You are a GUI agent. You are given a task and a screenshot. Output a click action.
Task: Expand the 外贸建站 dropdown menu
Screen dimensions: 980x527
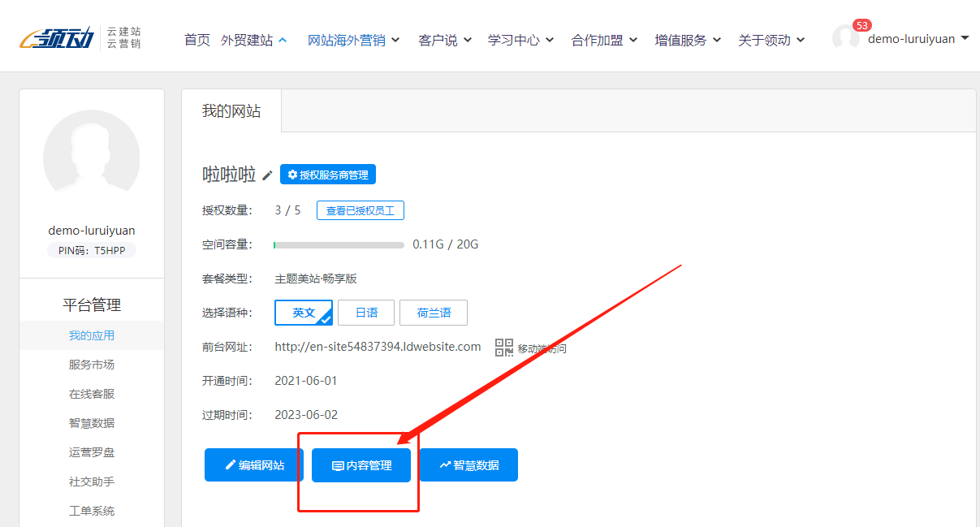pyautogui.click(x=253, y=40)
